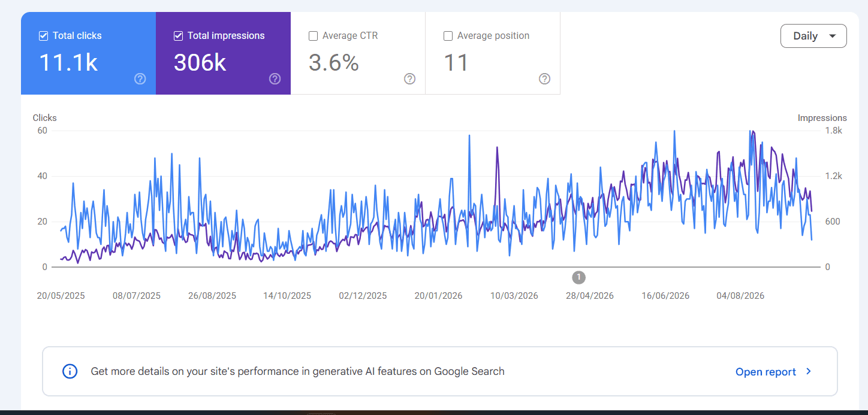The width and height of the screenshot is (868, 415).
Task: Click the Impressions axis title
Action: pos(822,118)
